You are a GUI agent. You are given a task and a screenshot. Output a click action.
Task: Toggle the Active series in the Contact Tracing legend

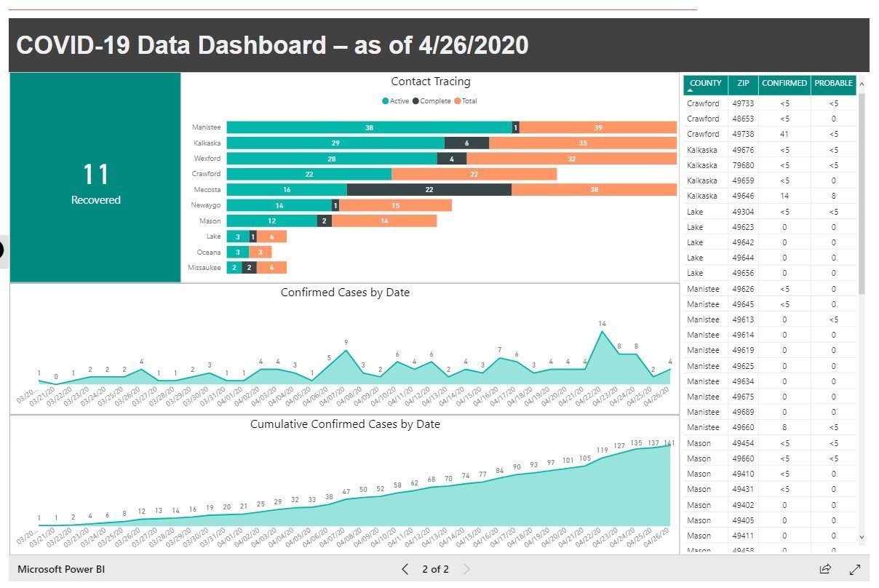[x=396, y=101]
